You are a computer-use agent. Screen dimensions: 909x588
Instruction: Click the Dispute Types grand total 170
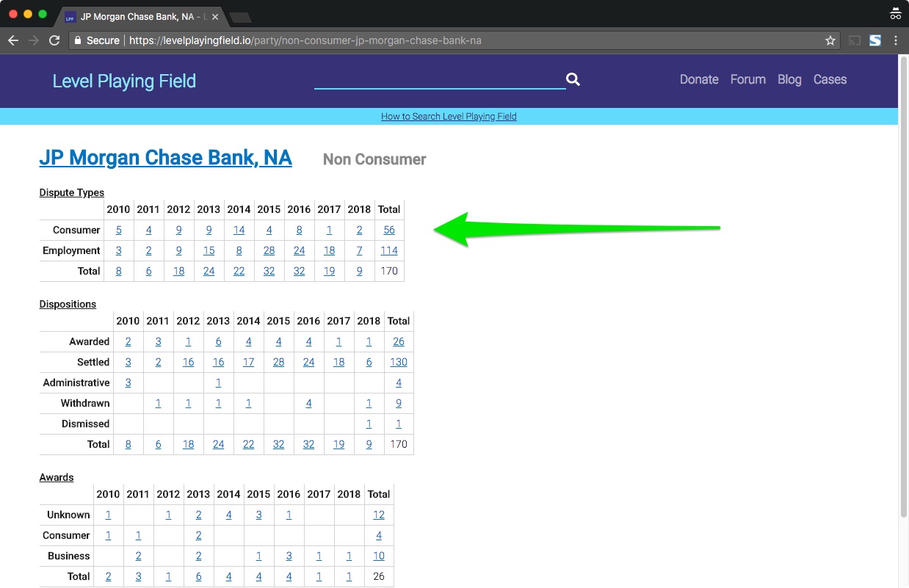point(389,271)
